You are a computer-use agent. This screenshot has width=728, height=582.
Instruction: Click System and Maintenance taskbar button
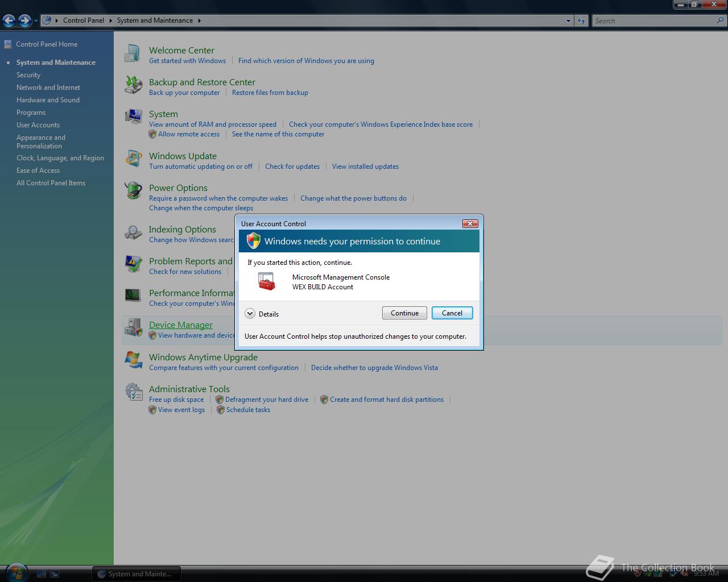coord(136,574)
